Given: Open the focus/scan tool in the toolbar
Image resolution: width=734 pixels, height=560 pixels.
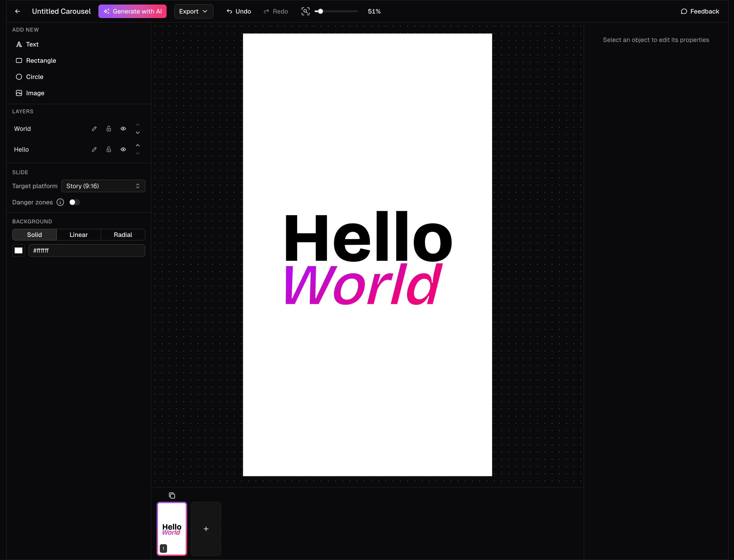Looking at the screenshot, I should tap(305, 11).
